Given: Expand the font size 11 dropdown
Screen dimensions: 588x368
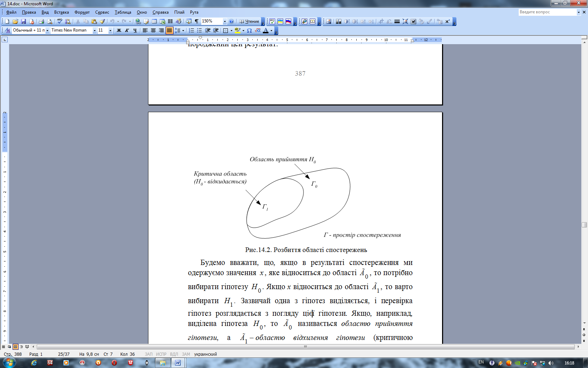Looking at the screenshot, I should tap(110, 30).
